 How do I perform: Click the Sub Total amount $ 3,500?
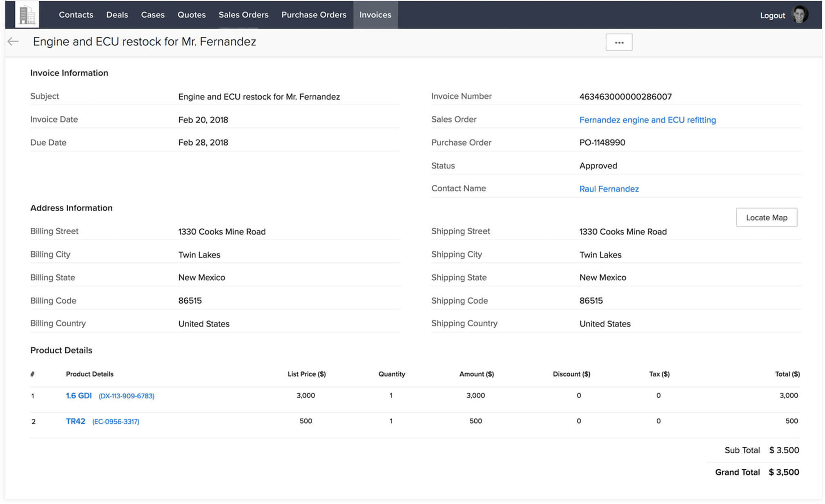784,450
